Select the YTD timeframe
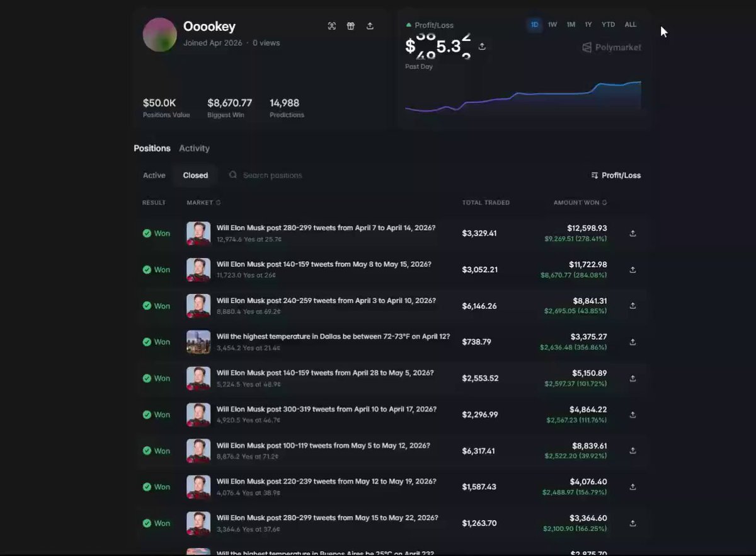 [608, 25]
